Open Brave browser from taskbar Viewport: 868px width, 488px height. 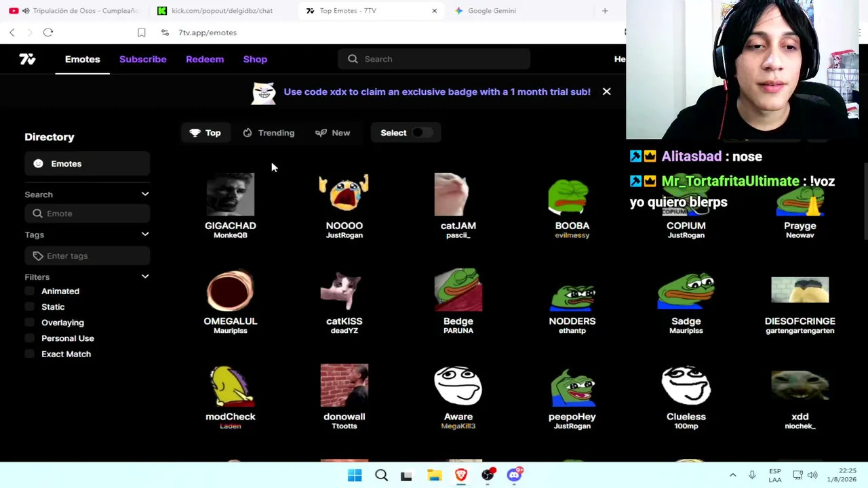pyautogui.click(x=461, y=475)
